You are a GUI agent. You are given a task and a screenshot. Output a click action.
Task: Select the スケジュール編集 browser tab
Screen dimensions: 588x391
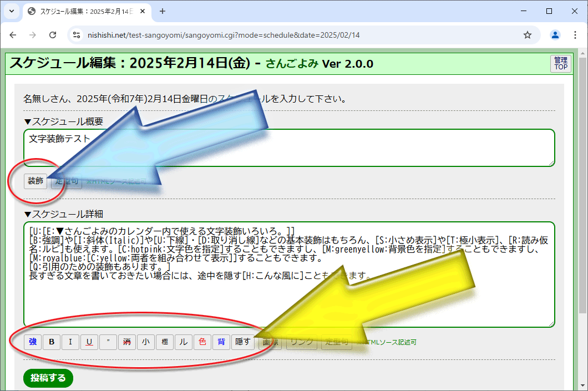click(x=87, y=11)
